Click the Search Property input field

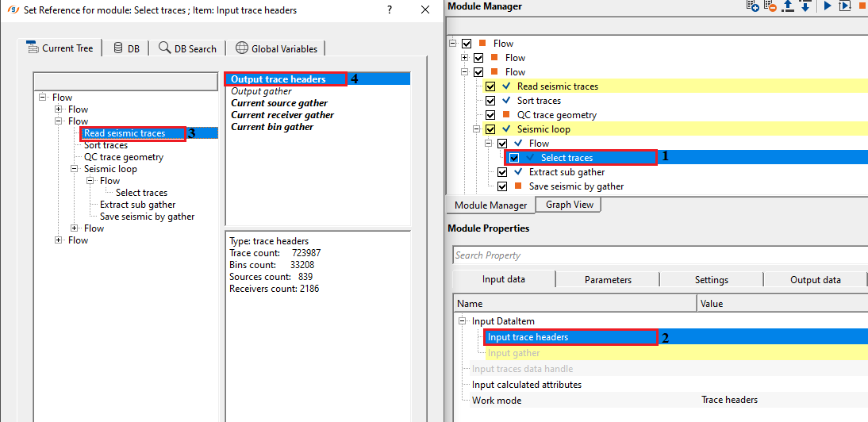tap(659, 255)
